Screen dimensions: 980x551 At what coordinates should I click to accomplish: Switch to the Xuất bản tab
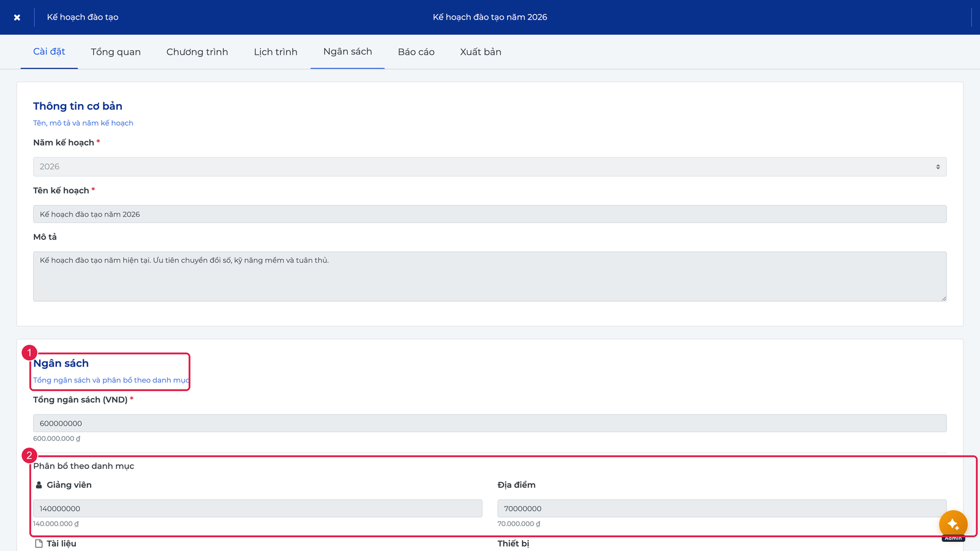click(x=481, y=52)
